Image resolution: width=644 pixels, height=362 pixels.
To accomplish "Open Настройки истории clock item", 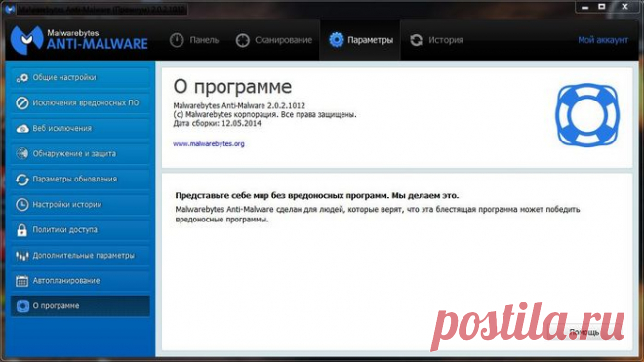I will point(80,204).
